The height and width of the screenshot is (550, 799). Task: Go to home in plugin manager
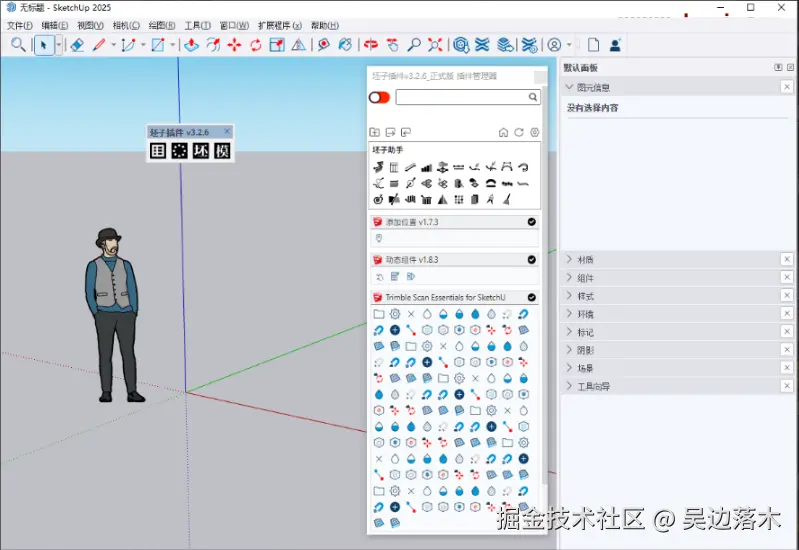[503, 133]
